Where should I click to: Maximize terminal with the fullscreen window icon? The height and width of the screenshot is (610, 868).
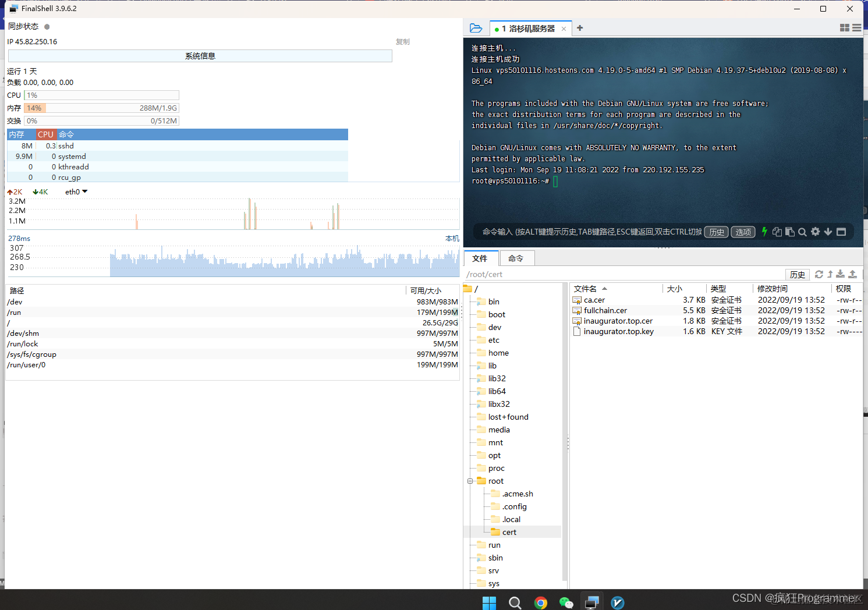click(841, 232)
